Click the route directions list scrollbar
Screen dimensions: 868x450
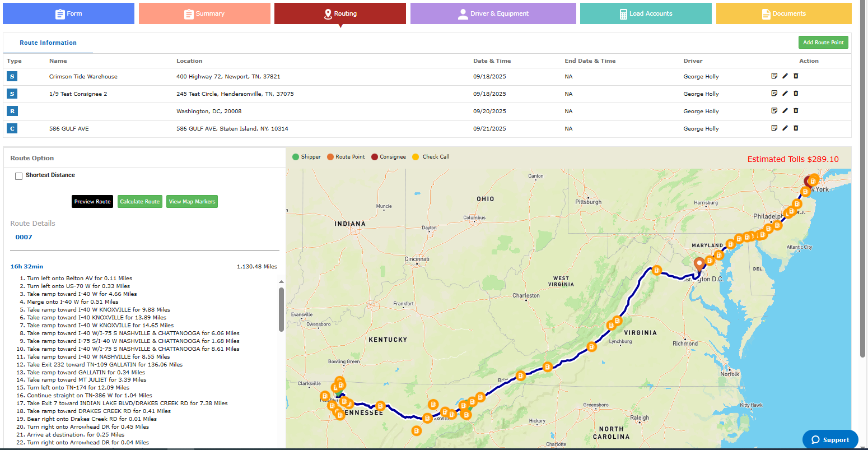(x=281, y=309)
